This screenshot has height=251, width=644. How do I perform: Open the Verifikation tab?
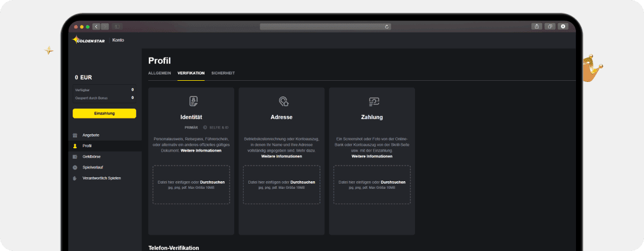click(x=191, y=73)
